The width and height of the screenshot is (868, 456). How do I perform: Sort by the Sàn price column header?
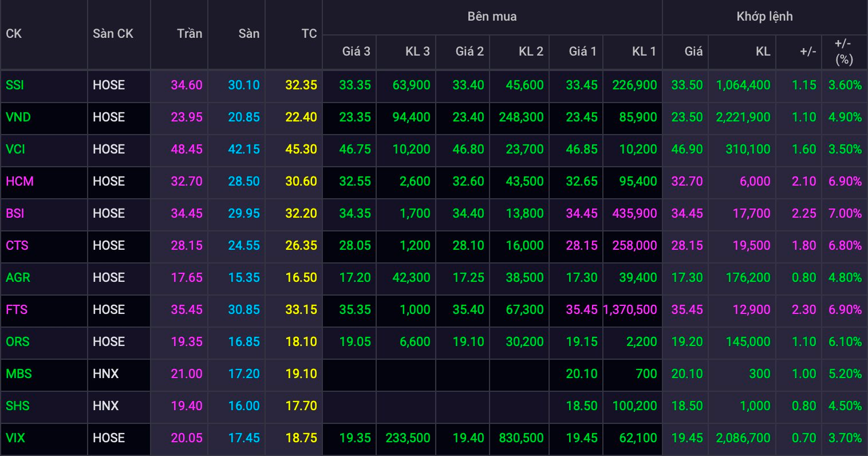click(249, 34)
